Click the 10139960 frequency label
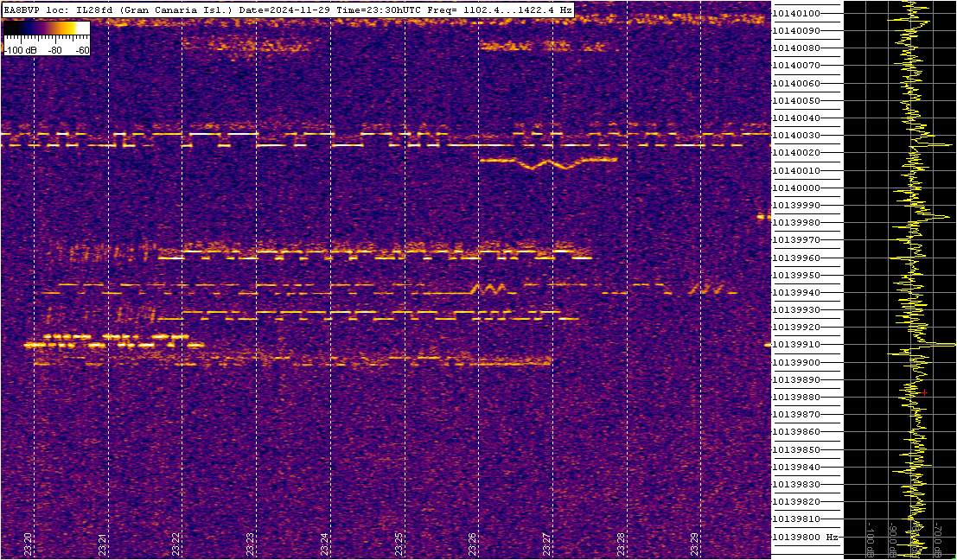The image size is (957, 560). coord(796,258)
